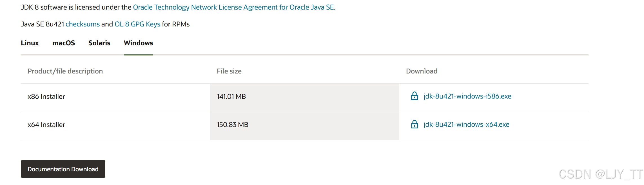Open the checksums link
Viewport: 644px width, 185px height.
[x=83, y=24]
